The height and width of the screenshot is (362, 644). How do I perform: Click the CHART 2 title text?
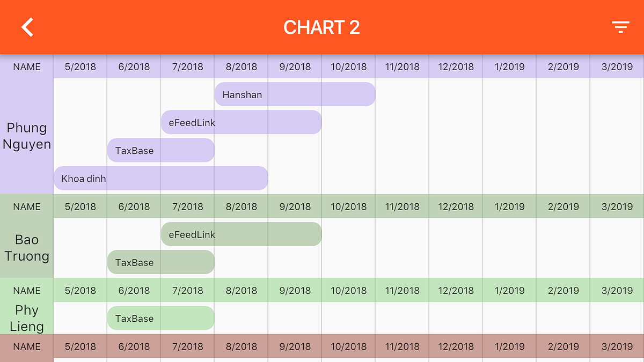[x=322, y=27]
